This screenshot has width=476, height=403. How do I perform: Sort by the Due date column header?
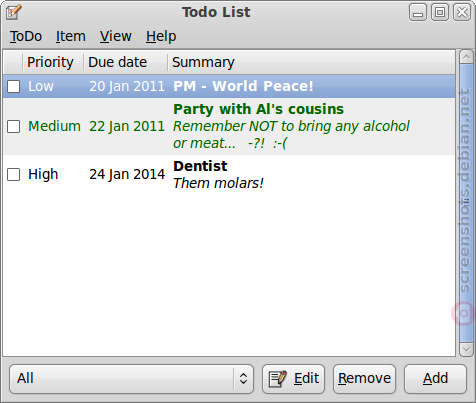click(125, 62)
